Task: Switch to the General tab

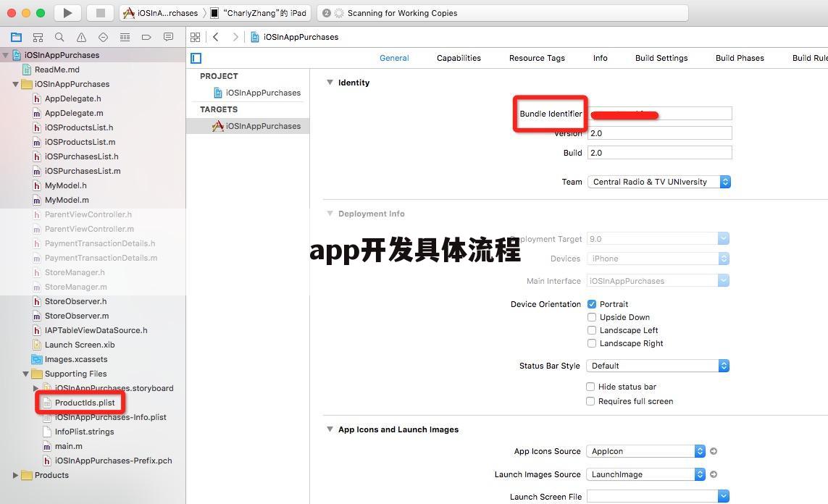Action: point(394,58)
